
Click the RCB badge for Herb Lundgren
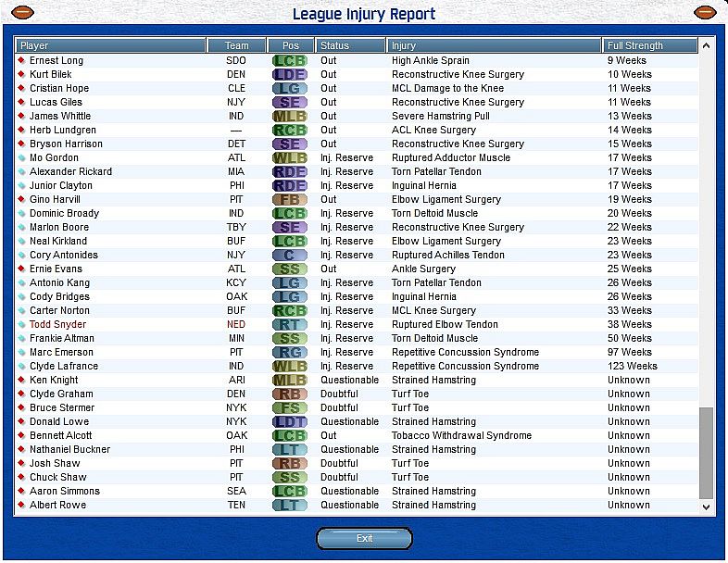tap(290, 130)
